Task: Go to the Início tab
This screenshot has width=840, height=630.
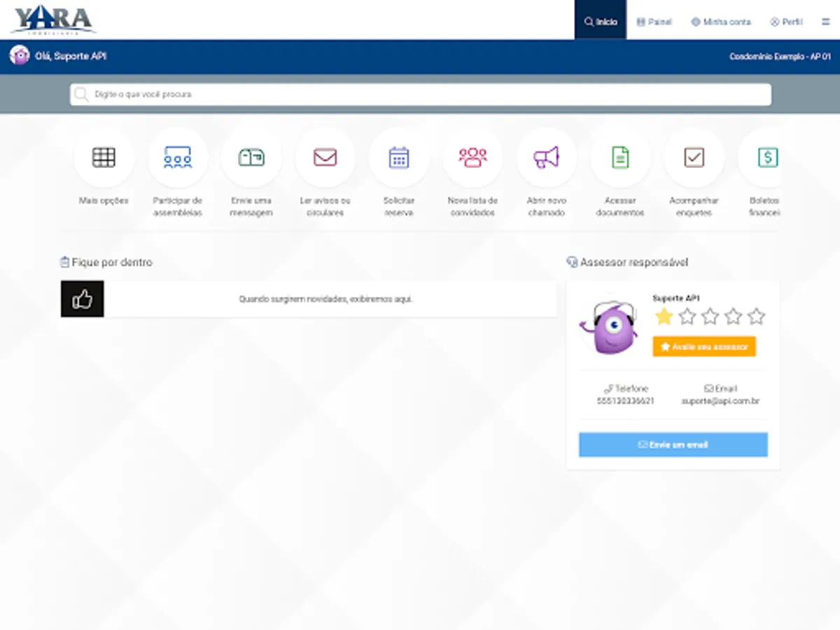Action: pos(601,20)
